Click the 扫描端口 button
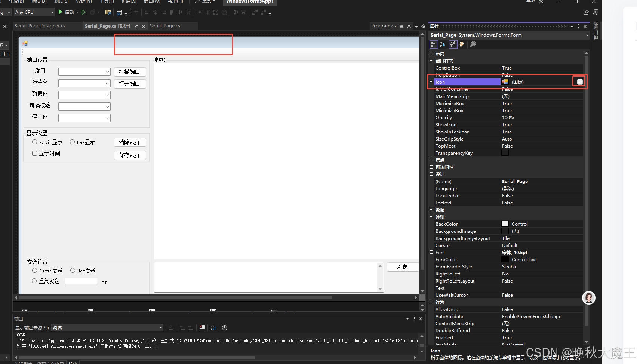Viewport: 637px width, 364px height. (x=130, y=72)
